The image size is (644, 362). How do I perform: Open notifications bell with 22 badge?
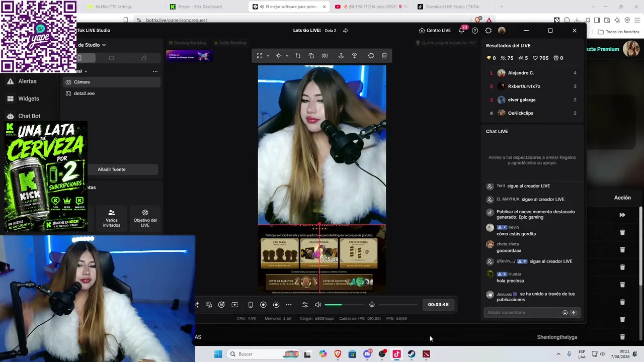462,30
